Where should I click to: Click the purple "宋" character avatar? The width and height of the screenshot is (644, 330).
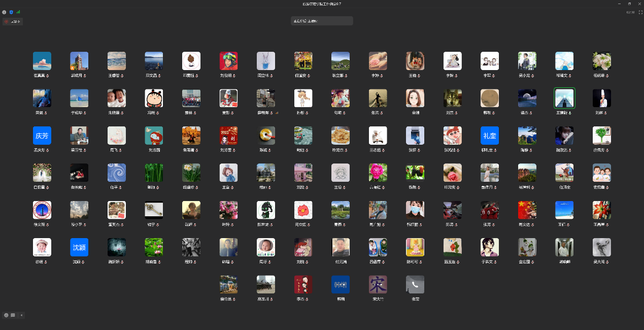click(x=378, y=284)
